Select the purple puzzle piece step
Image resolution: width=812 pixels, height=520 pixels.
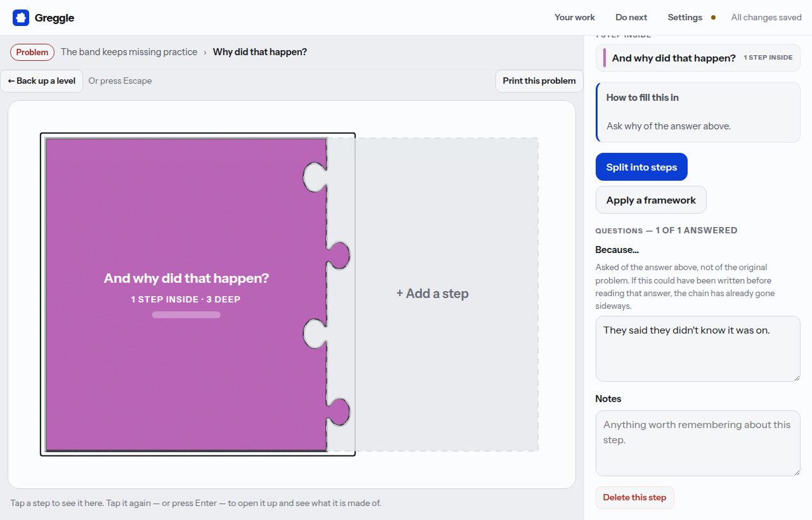186,294
